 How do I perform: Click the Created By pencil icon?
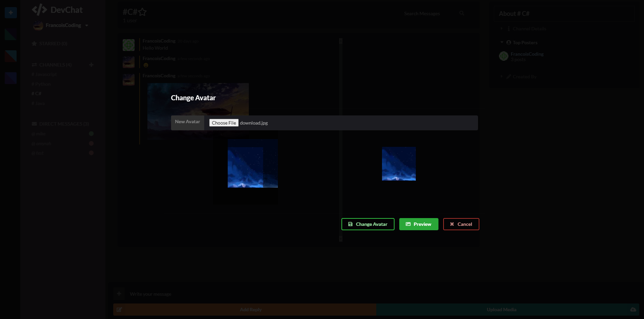(x=509, y=77)
